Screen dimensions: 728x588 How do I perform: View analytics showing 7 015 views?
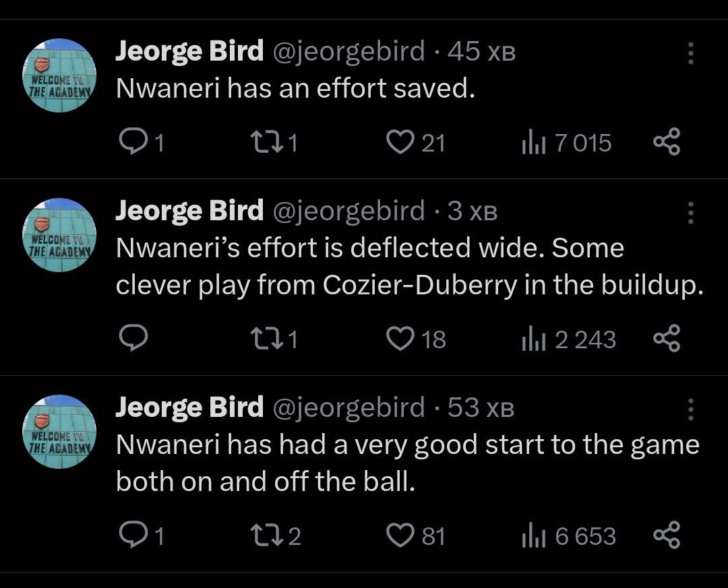[x=533, y=142]
